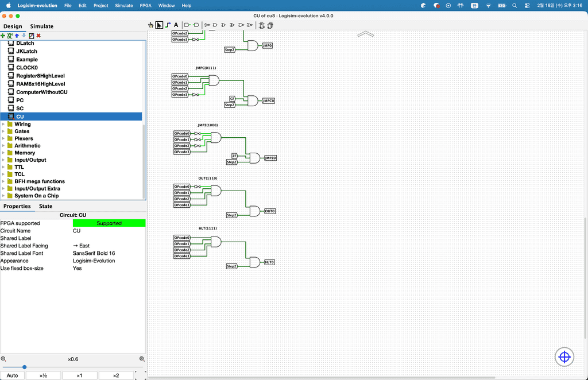Expand the Memory library folder
This screenshot has height=380, width=588.
pyautogui.click(x=3, y=153)
